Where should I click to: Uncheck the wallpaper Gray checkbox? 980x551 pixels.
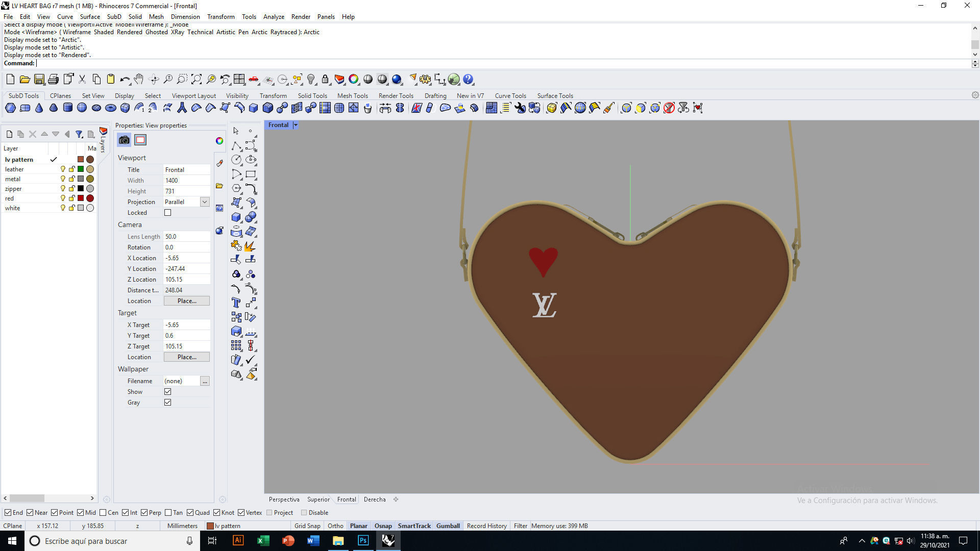click(x=167, y=403)
